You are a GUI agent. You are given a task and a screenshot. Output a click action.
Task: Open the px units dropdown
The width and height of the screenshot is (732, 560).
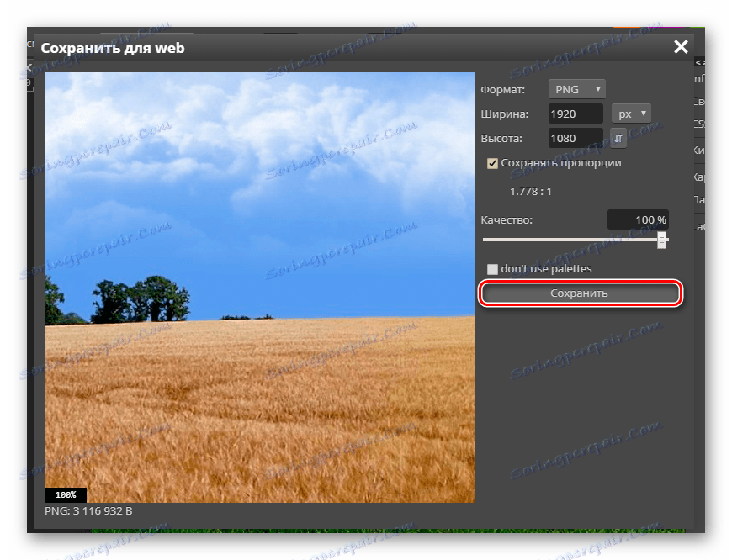(631, 114)
